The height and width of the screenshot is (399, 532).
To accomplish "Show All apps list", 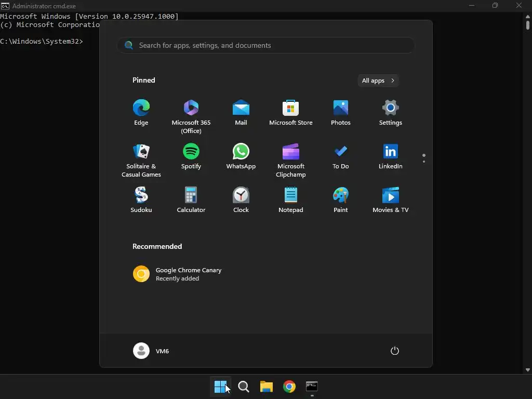I will coord(378,81).
